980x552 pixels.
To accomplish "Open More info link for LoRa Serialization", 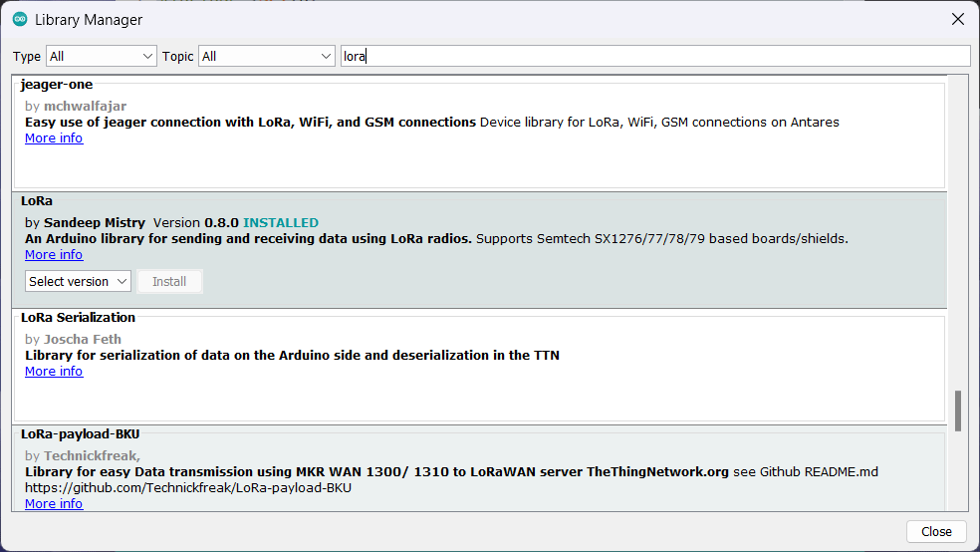I will 54,372.
